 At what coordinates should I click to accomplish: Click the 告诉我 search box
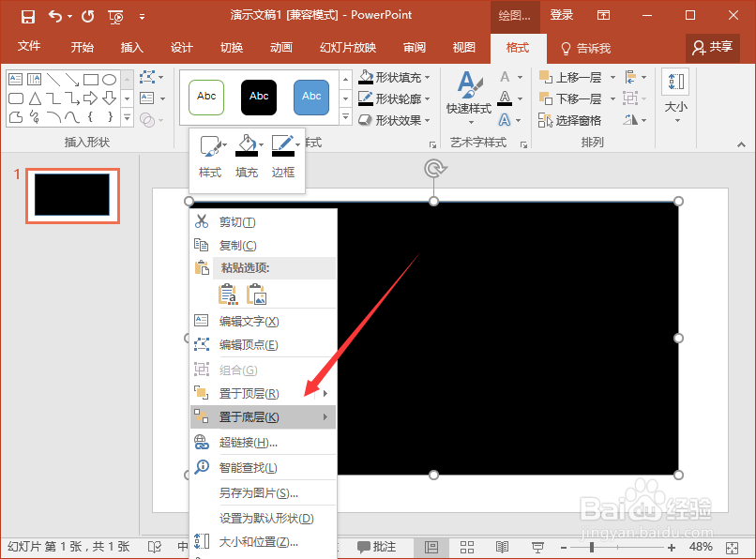pyautogui.click(x=586, y=48)
